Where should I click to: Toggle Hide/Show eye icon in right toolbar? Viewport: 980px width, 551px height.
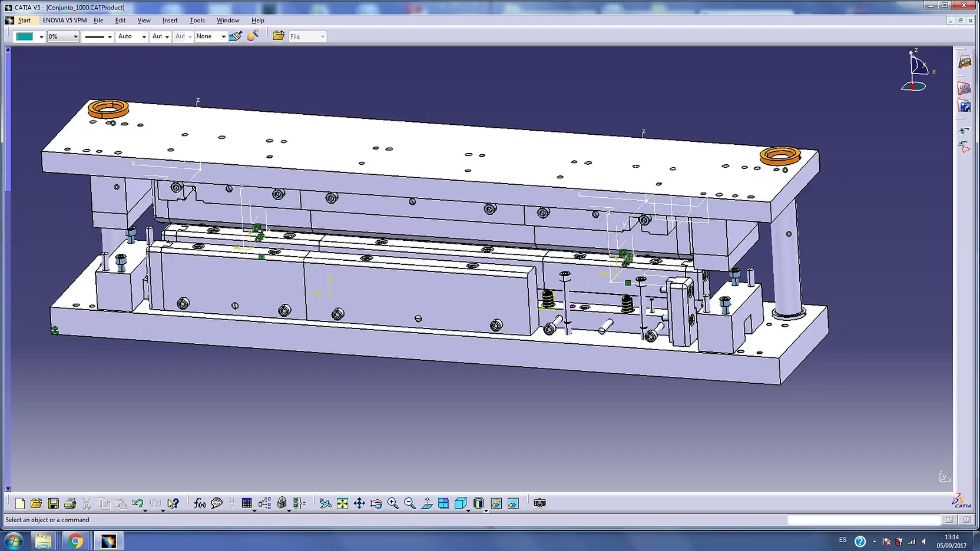click(964, 131)
